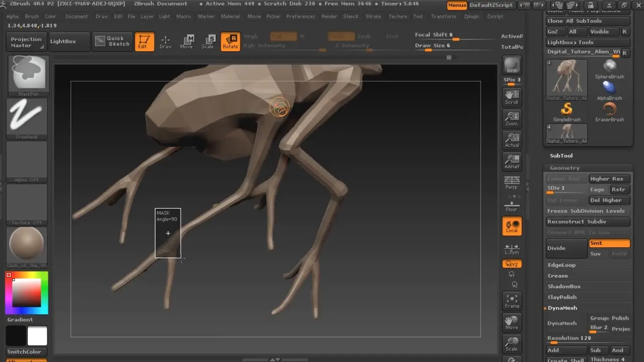This screenshot has width=644, height=362.
Task: Activate the Move transform icon
Action: click(x=186, y=41)
